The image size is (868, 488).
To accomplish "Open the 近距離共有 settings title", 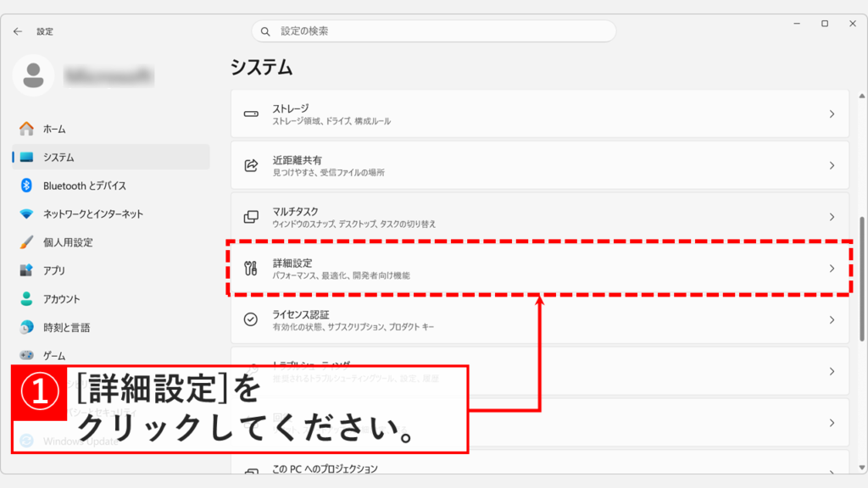I will pyautogui.click(x=297, y=160).
